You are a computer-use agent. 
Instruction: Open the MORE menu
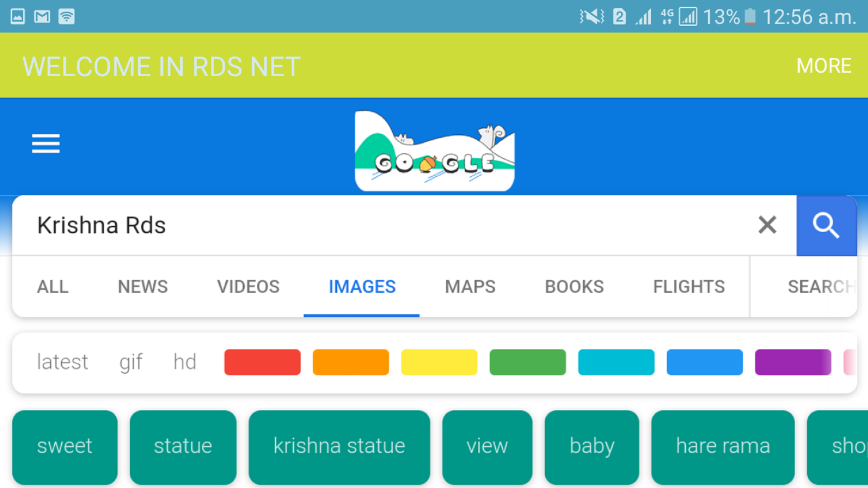point(824,66)
